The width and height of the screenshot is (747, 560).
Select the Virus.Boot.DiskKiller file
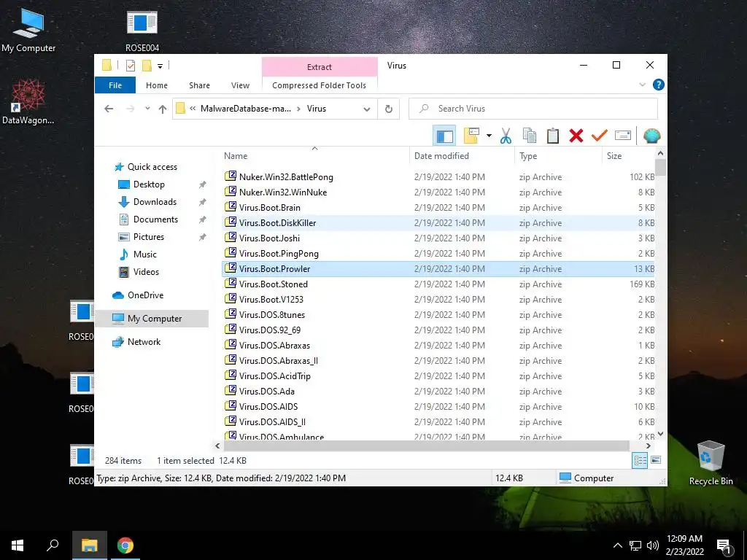pyautogui.click(x=277, y=223)
